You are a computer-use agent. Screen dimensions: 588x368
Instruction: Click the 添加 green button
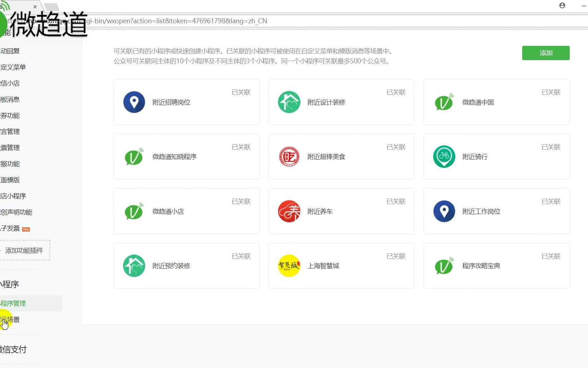click(x=546, y=53)
